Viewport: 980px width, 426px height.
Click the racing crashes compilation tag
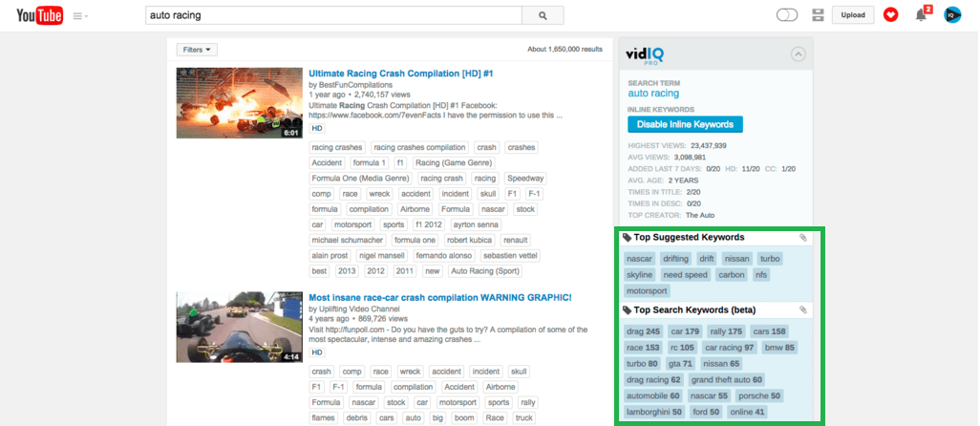point(418,148)
